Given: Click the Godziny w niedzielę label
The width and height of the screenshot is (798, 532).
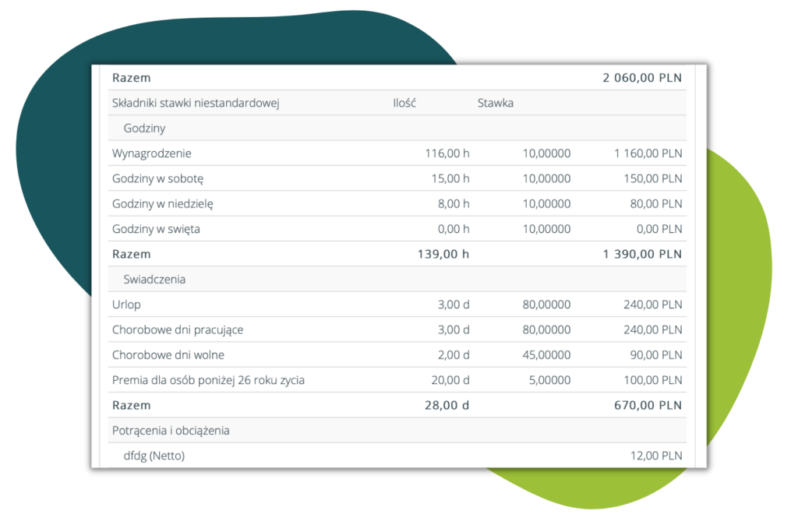Looking at the screenshot, I should tap(163, 204).
